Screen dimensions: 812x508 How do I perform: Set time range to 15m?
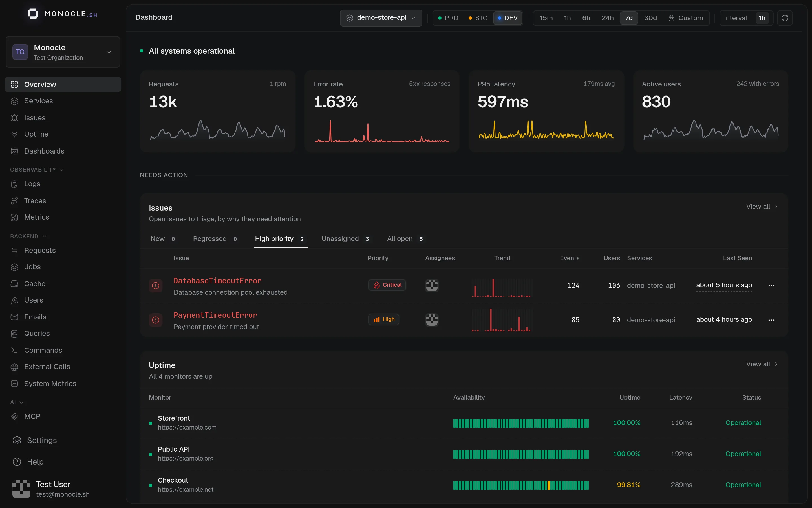(x=546, y=18)
